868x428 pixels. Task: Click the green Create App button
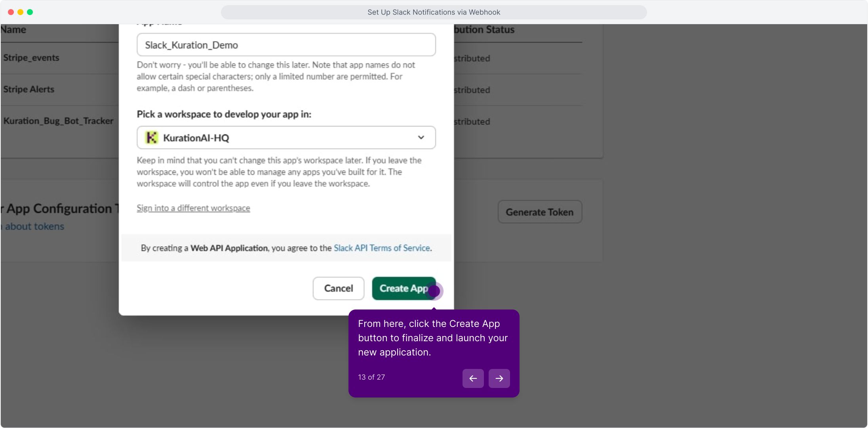(404, 289)
